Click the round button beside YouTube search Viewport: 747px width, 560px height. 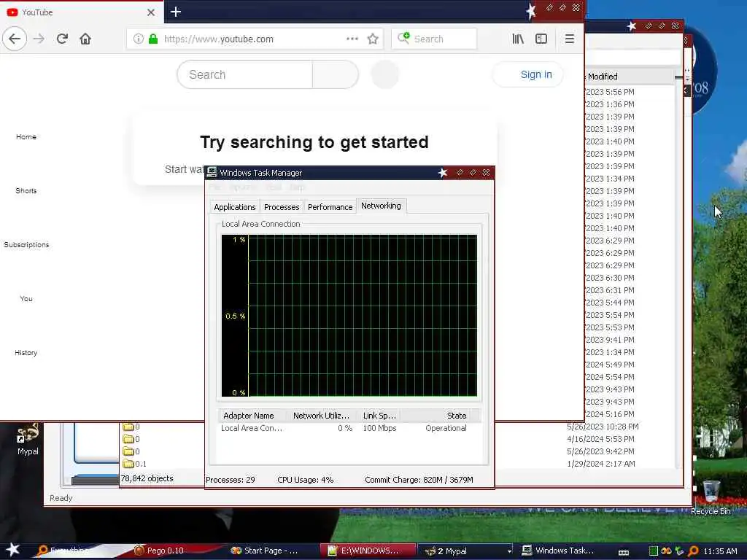[384, 74]
